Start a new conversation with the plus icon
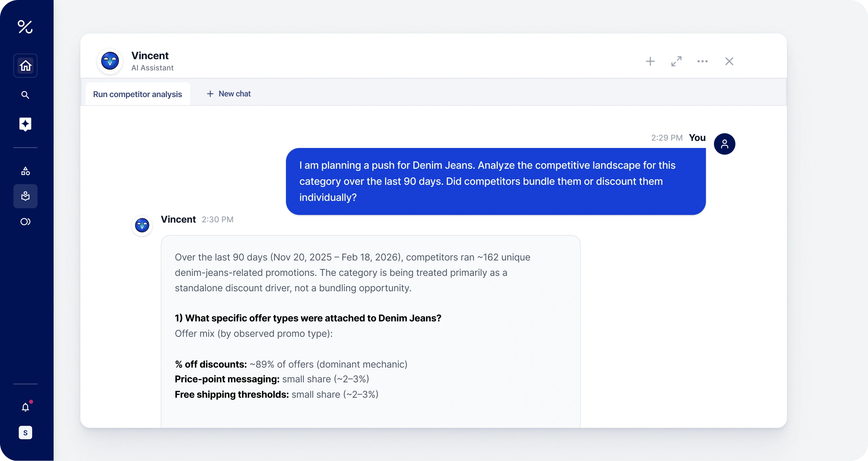The width and height of the screenshot is (868, 461). click(x=650, y=61)
